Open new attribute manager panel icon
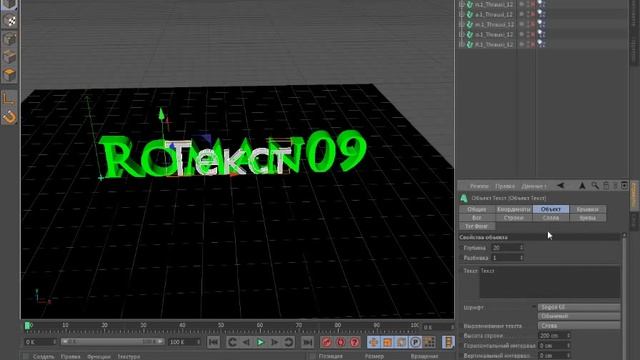This screenshot has height=360, width=640. pyautogui.click(x=624, y=186)
